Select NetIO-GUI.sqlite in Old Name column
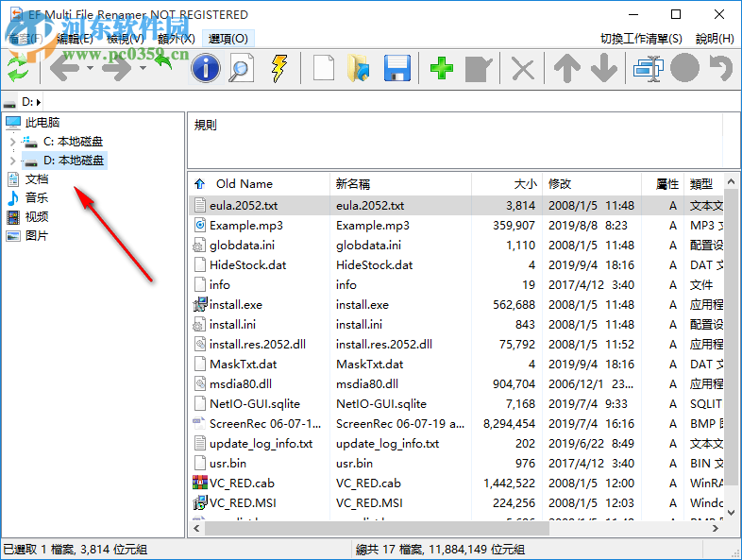 coord(255,404)
